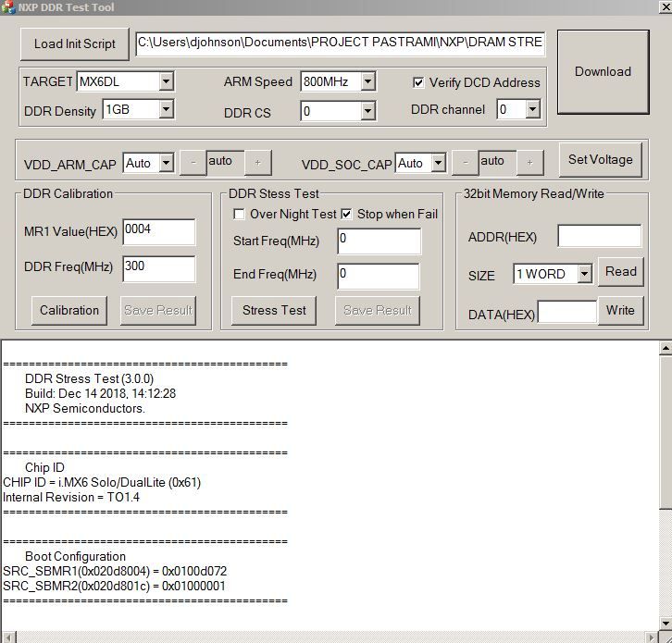
Task: Click the VDD_ARM_CAP plus button
Action: coord(257,163)
